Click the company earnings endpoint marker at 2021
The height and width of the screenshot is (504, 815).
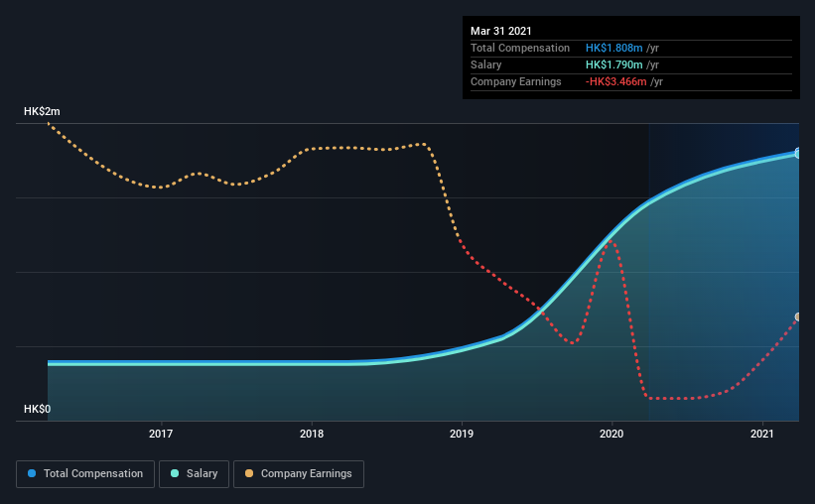(x=797, y=316)
